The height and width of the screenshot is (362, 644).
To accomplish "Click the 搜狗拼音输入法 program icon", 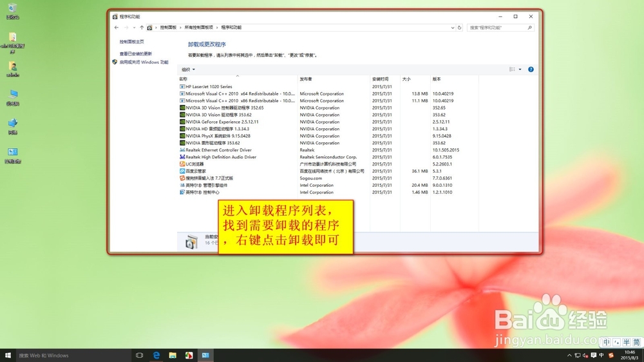I will [x=182, y=178].
